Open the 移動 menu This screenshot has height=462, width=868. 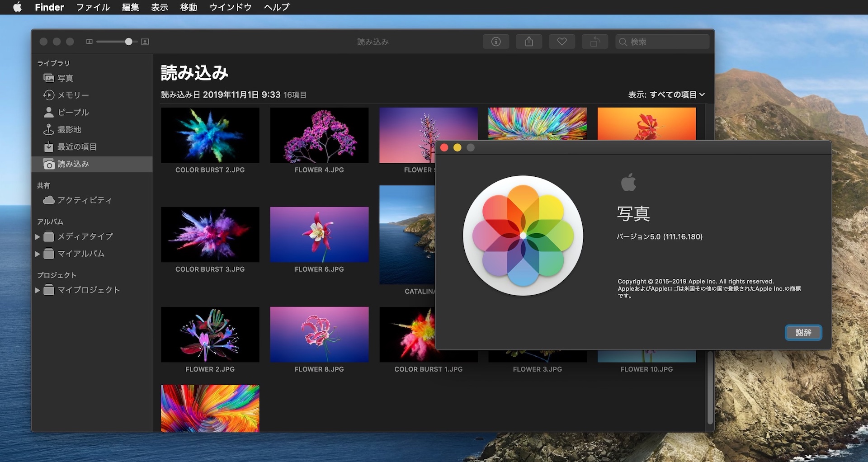tap(188, 7)
